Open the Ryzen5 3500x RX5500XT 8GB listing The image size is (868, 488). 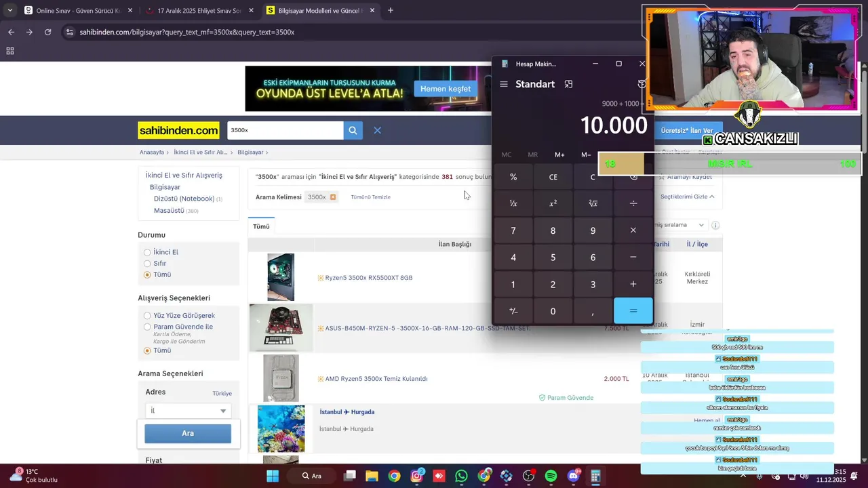tap(369, 278)
